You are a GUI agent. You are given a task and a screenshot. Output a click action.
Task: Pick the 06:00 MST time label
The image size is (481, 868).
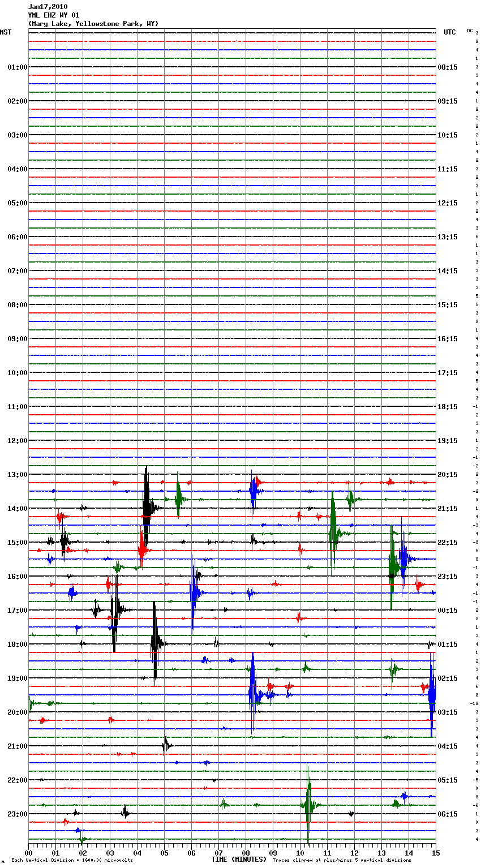tap(18, 237)
